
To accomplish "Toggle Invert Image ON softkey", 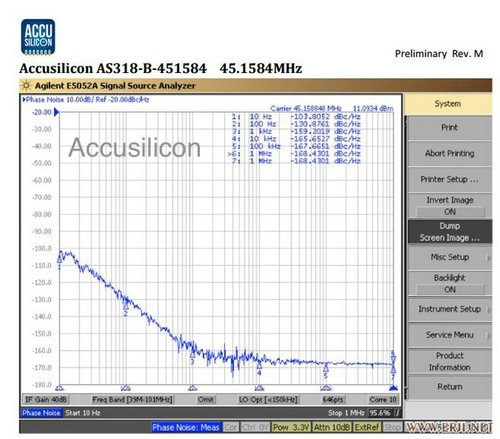I will click(449, 206).
